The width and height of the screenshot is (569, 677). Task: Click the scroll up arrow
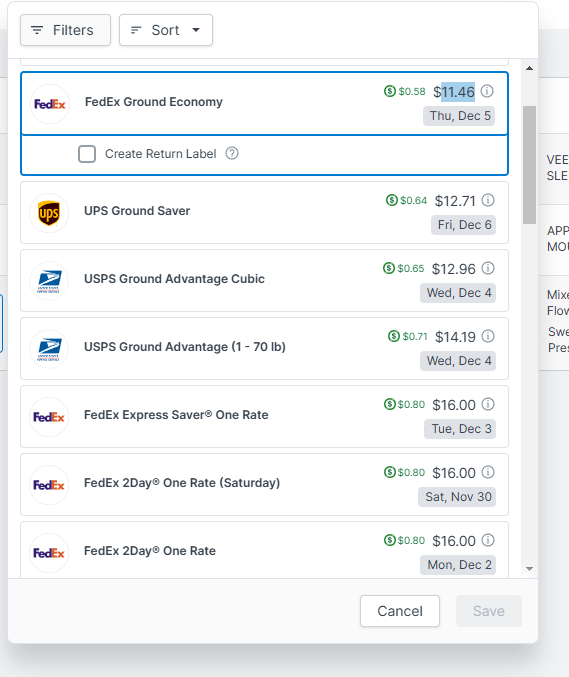click(529, 68)
